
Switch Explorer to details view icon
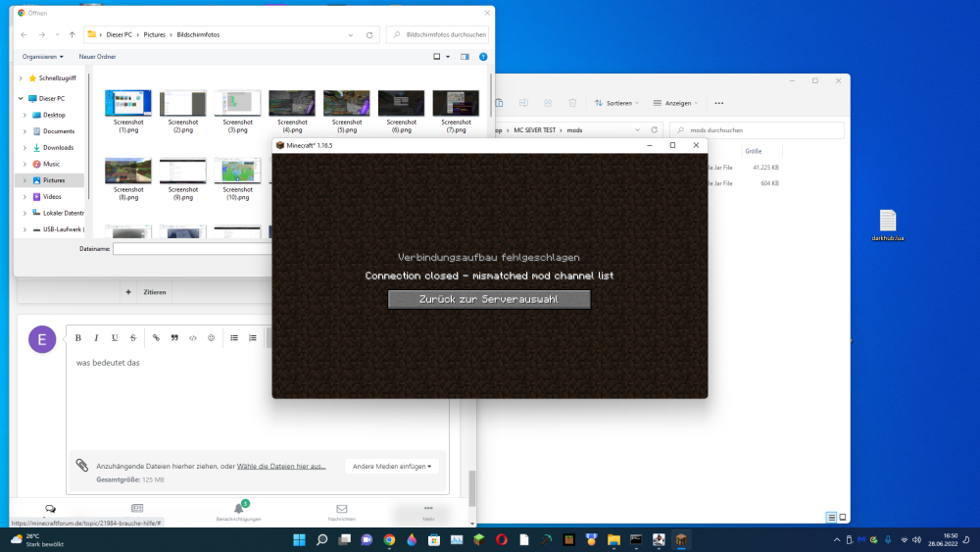tap(831, 518)
